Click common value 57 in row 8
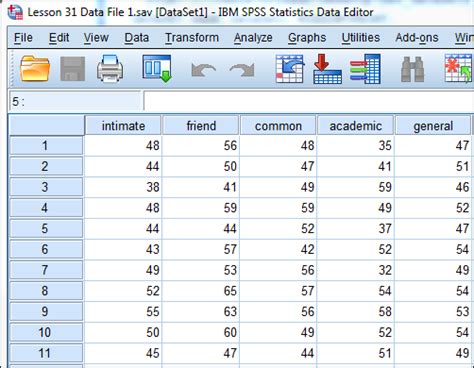 [278, 291]
